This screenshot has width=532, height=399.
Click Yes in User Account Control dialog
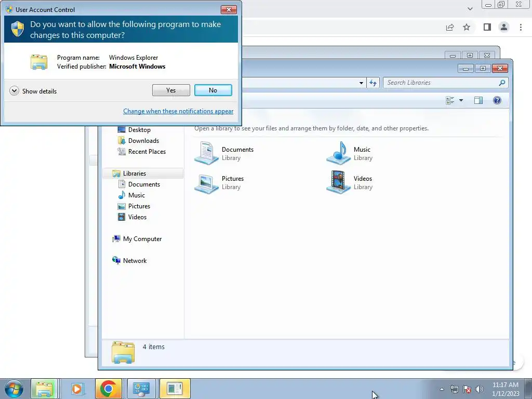171,90
